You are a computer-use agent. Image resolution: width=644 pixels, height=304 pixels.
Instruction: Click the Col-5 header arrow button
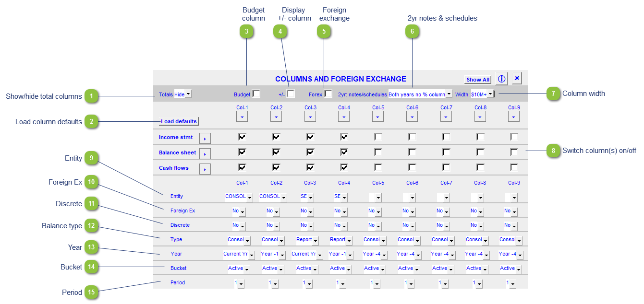pos(378,117)
